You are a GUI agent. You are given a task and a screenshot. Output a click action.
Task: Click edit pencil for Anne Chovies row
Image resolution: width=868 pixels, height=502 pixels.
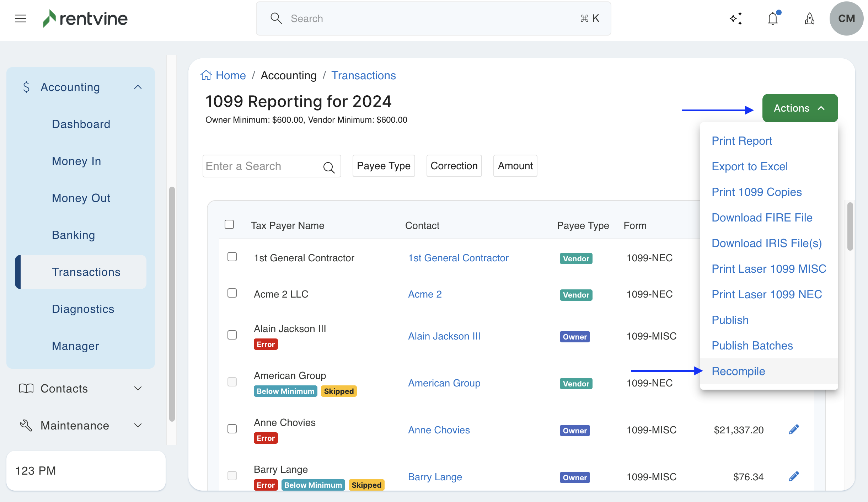pyautogui.click(x=794, y=429)
